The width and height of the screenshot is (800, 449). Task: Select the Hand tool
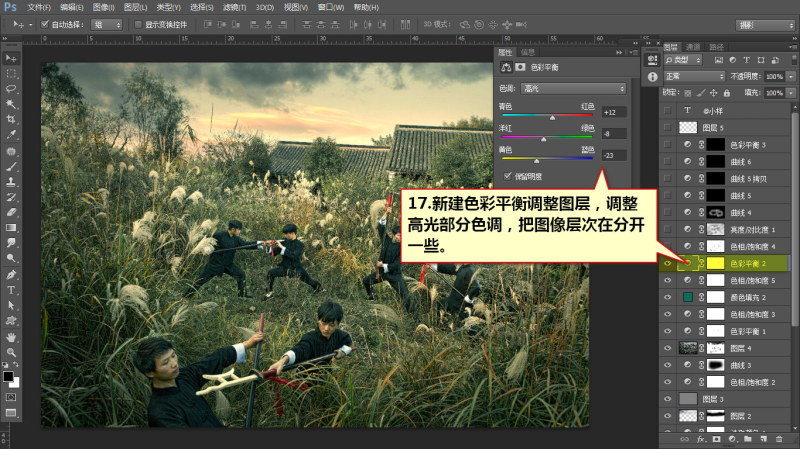11,337
